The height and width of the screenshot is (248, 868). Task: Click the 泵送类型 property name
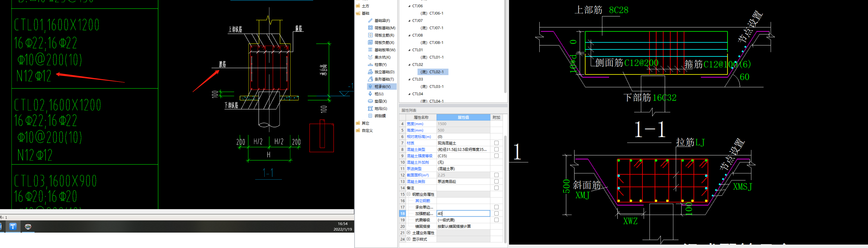pyautogui.click(x=414, y=169)
